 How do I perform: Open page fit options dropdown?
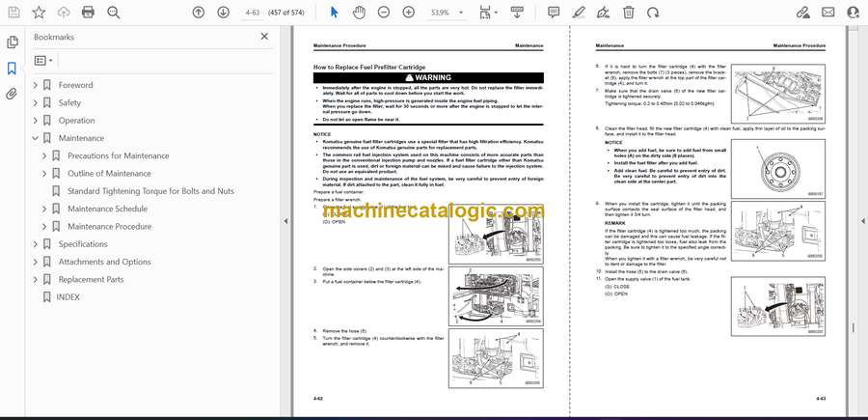[x=488, y=13]
